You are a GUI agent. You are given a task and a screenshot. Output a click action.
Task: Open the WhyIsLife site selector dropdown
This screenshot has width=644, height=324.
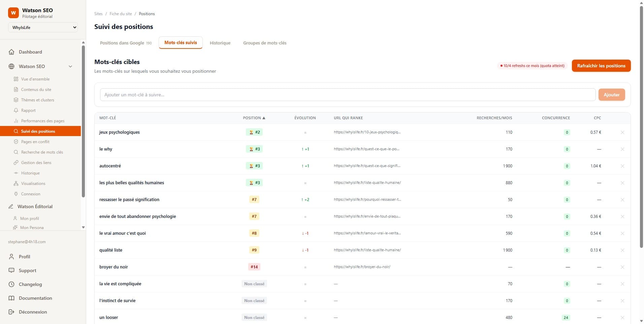(x=43, y=27)
